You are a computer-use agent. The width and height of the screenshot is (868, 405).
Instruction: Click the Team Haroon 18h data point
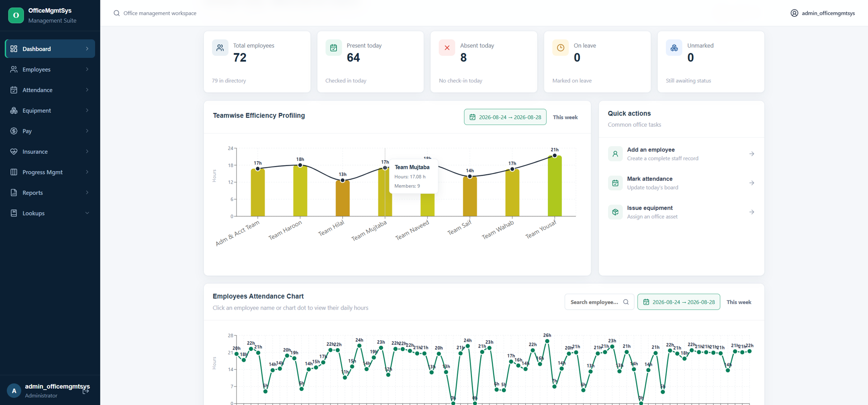(x=300, y=165)
